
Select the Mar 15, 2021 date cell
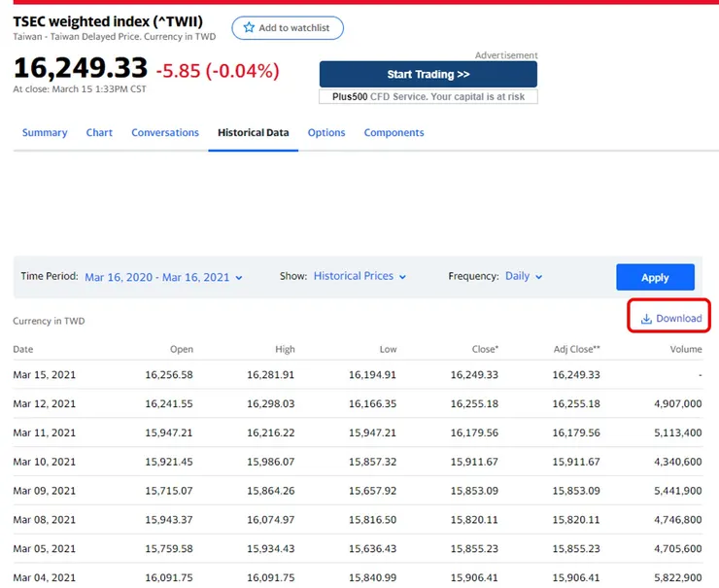(x=45, y=375)
